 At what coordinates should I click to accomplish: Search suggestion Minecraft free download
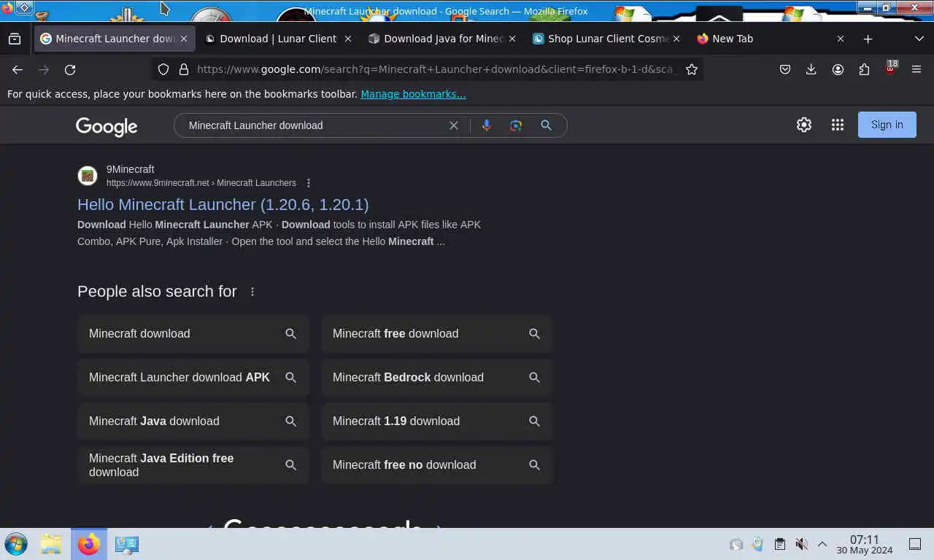(x=437, y=333)
